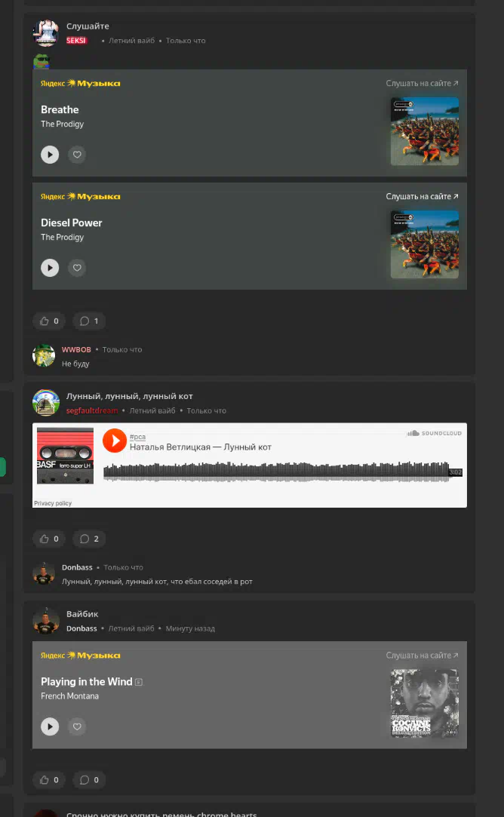Seek within the SoundCloud waveform
Screen dimensions: 504x817
pyautogui.click(x=276, y=471)
